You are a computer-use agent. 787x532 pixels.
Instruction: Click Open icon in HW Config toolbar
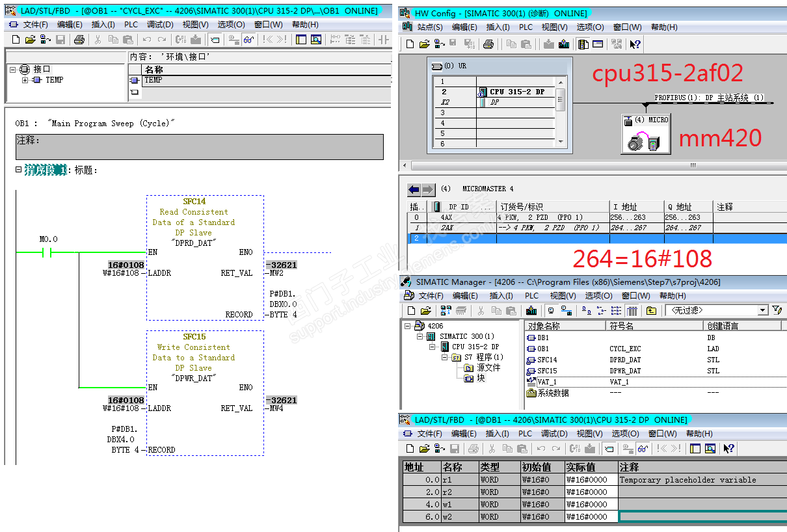pyautogui.click(x=424, y=44)
